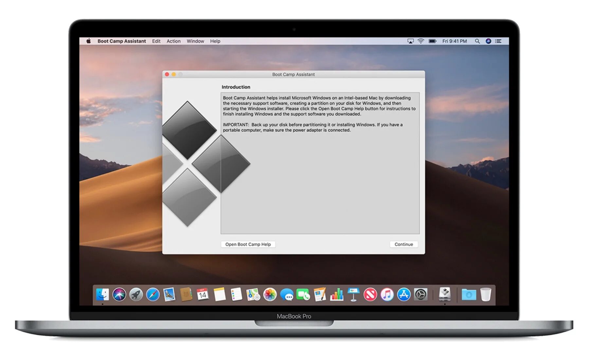Open Contacts book in the Dock

tap(186, 295)
